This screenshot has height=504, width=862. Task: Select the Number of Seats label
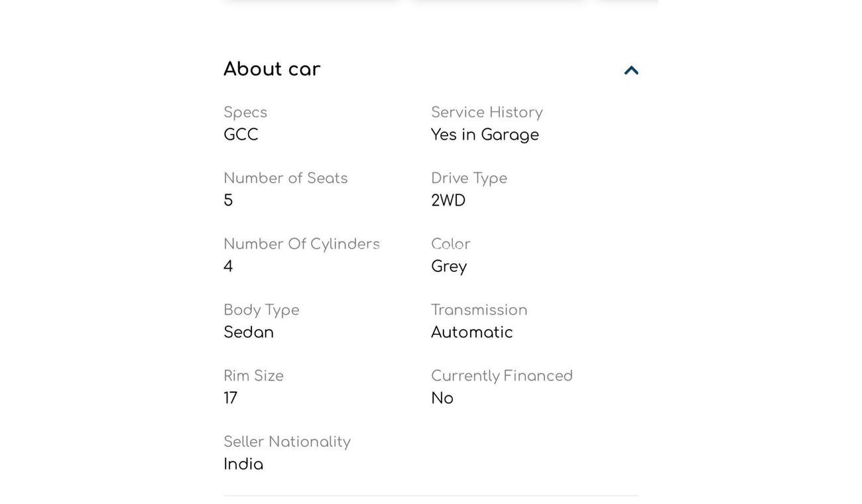point(285,178)
